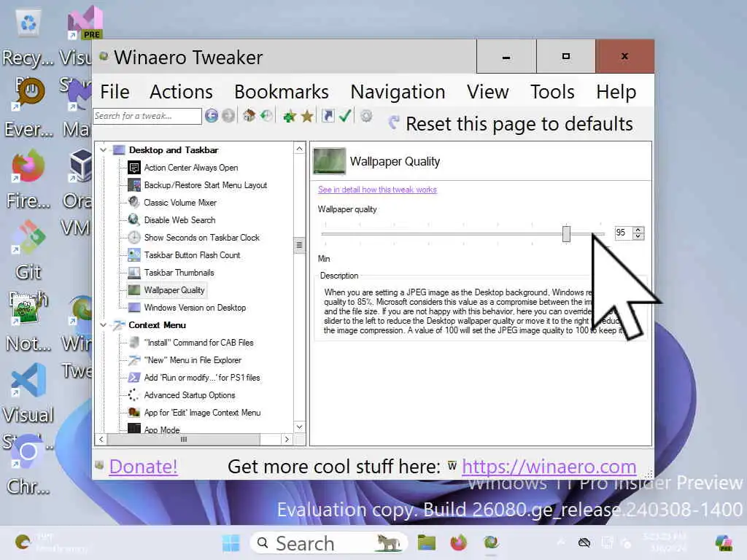747x560 pixels.
Task: Open Git Bash desktop icon
Action: [28, 237]
